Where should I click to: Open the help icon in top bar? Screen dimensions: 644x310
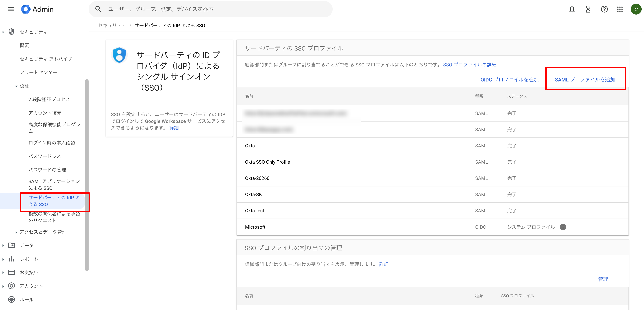click(x=604, y=9)
